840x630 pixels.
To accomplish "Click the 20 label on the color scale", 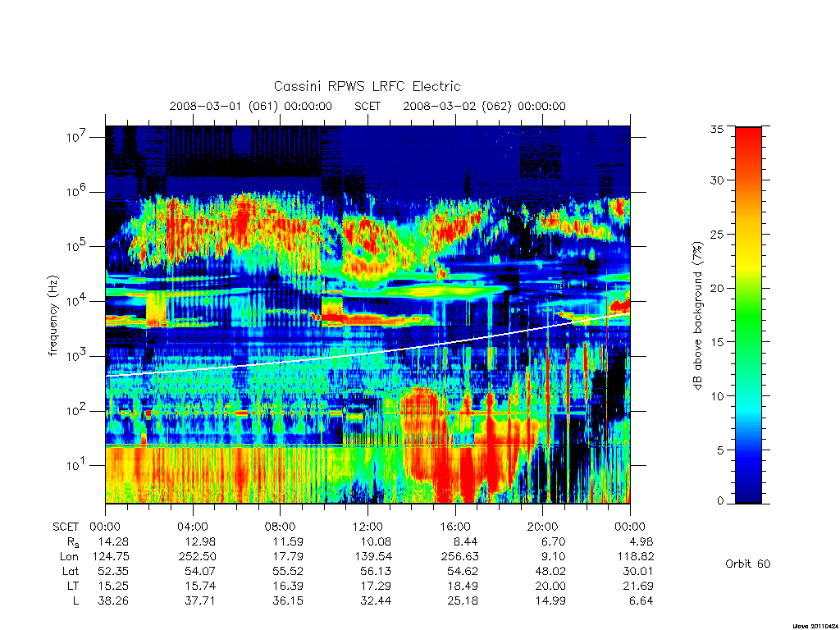I will click(x=717, y=288).
